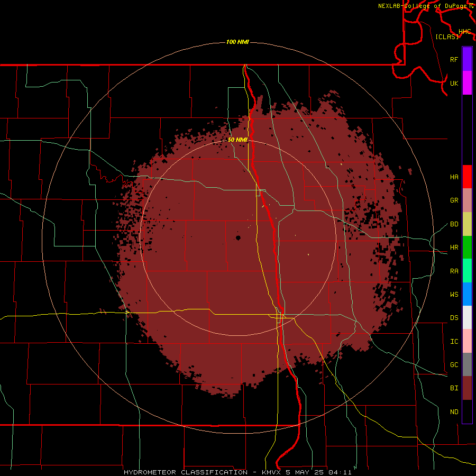
Task: Click the DS legend label
Action: (454, 318)
